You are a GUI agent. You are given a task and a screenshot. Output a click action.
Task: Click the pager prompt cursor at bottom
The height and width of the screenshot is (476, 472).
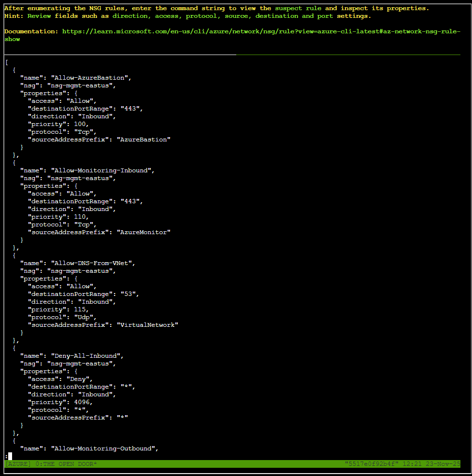coord(10,456)
